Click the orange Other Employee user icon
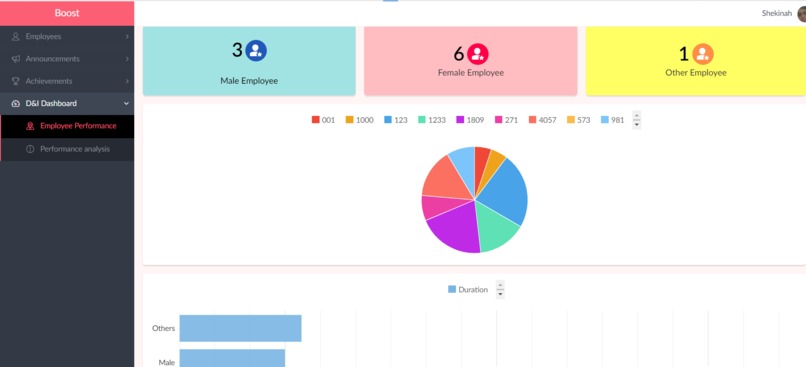This screenshot has width=806, height=367. [x=703, y=53]
